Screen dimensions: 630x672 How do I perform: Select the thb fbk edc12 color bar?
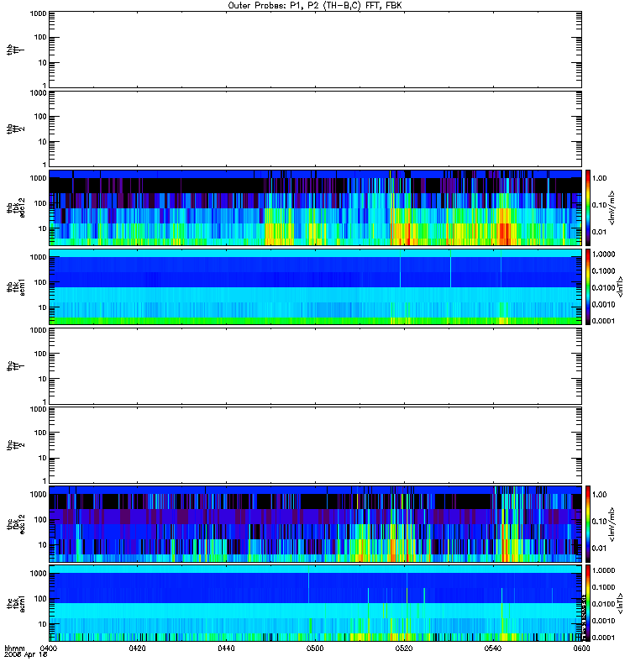(588, 207)
